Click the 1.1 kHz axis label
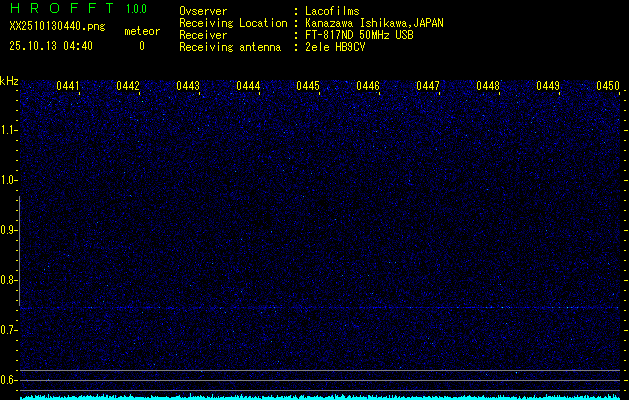The image size is (629, 400). pyautogui.click(x=9, y=130)
